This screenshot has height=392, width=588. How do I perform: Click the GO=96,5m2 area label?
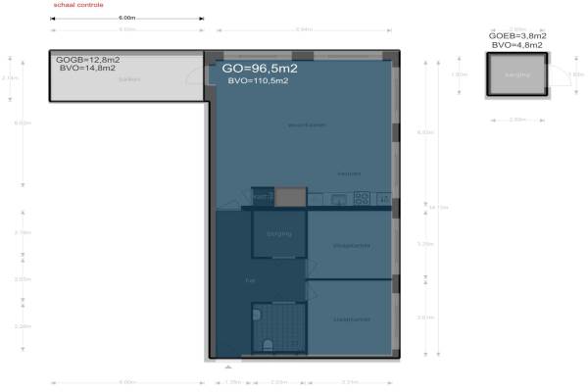click(260, 69)
